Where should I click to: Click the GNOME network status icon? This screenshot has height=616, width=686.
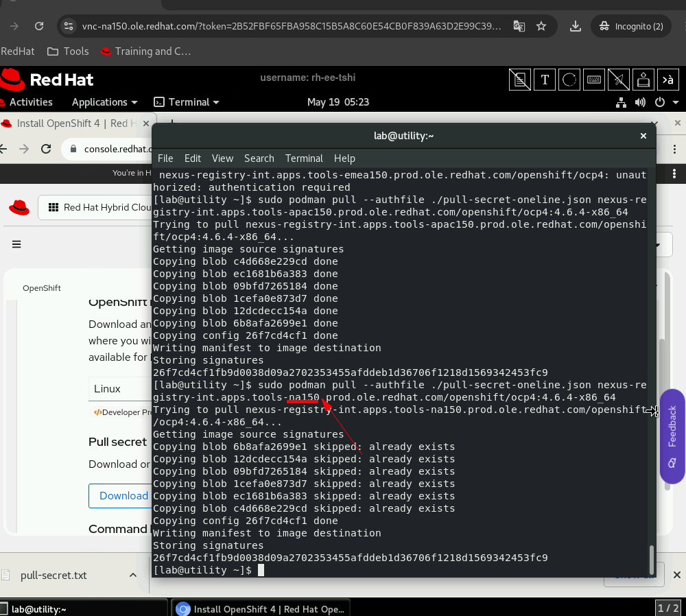point(621,102)
